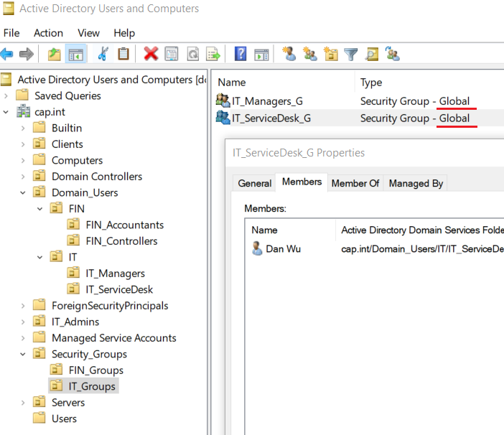Screen dimensions: 504x435
Task: Switch to the General tab
Action: (x=255, y=183)
